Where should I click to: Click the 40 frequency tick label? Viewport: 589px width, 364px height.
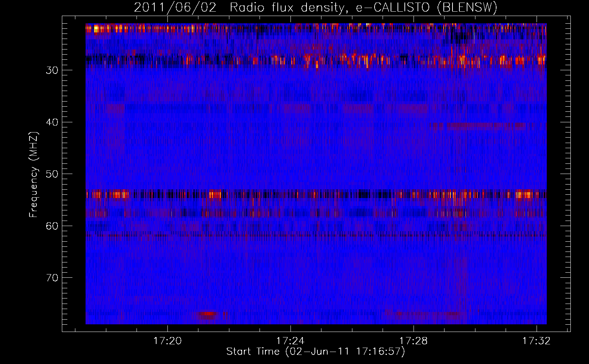point(52,122)
